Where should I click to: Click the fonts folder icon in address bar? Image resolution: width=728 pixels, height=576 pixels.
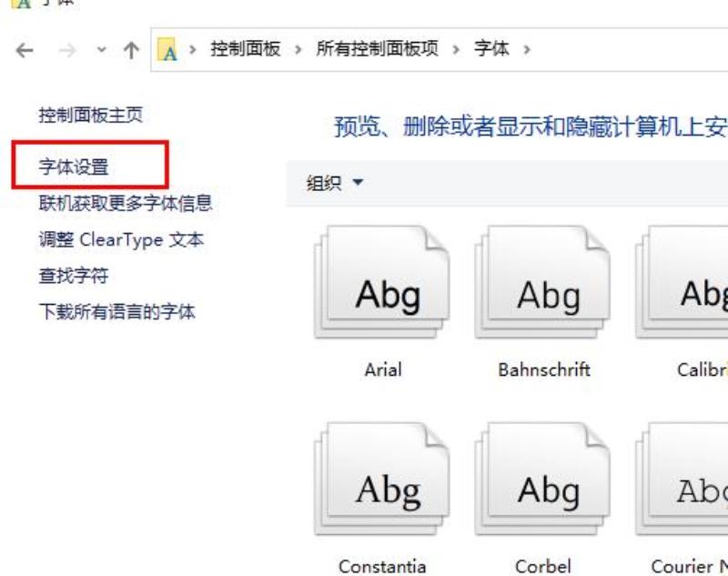167,50
